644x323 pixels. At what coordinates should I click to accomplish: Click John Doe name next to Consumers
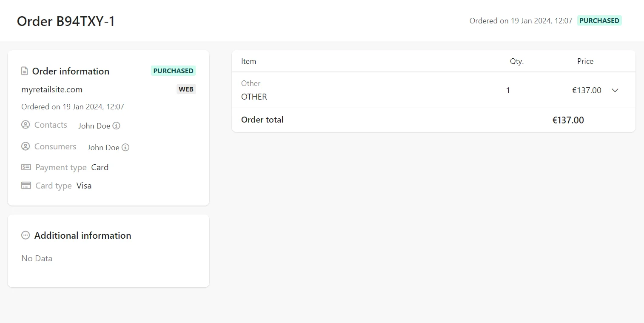pyautogui.click(x=103, y=148)
